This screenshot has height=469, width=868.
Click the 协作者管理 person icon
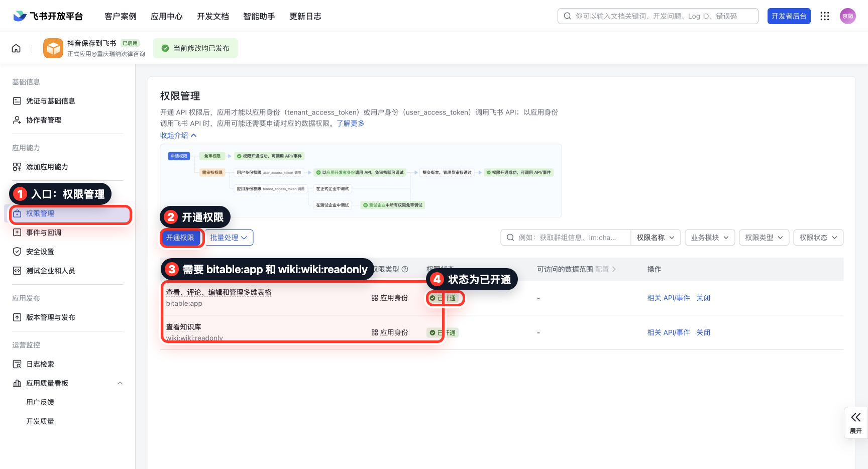point(17,120)
